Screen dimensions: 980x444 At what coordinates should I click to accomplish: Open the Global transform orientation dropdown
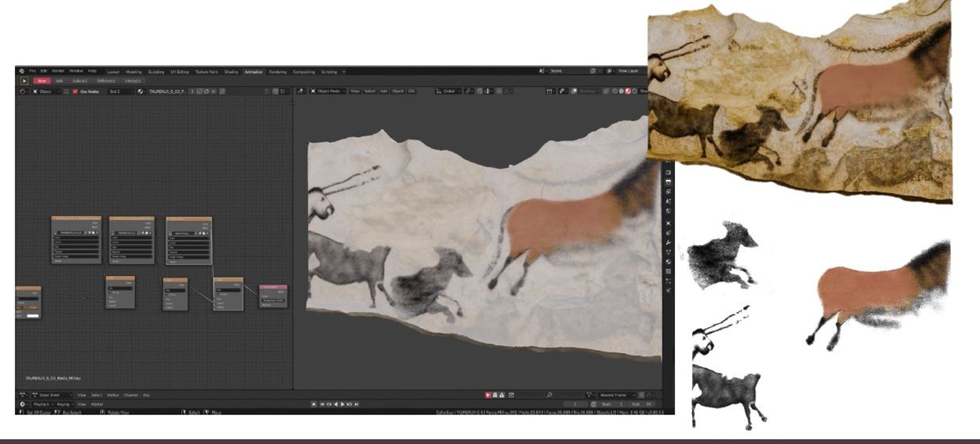tap(449, 91)
